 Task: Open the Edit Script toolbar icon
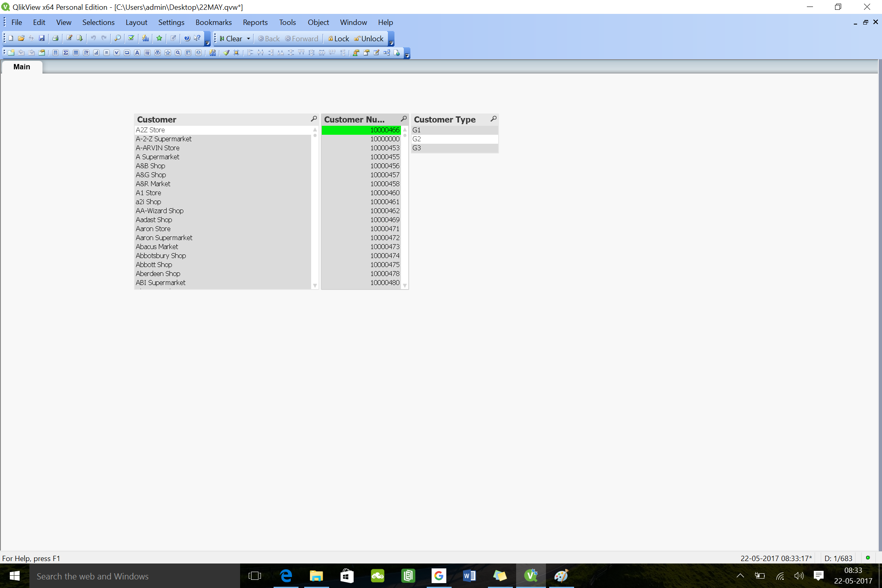point(69,38)
